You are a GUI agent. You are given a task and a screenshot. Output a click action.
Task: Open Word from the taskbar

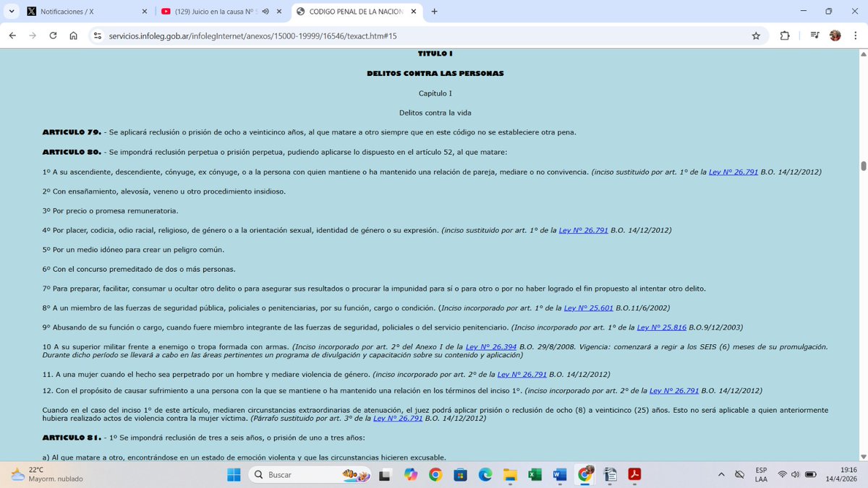coord(560,475)
